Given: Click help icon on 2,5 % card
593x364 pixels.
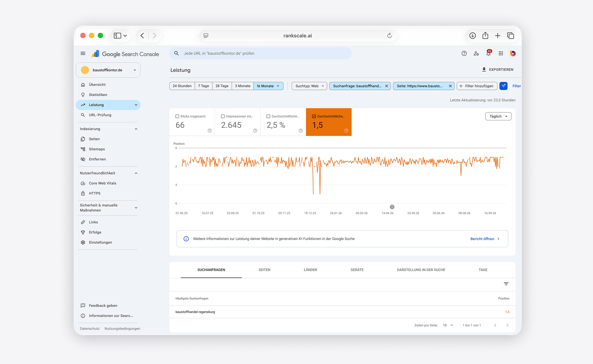Looking at the screenshot, I should coord(301,131).
